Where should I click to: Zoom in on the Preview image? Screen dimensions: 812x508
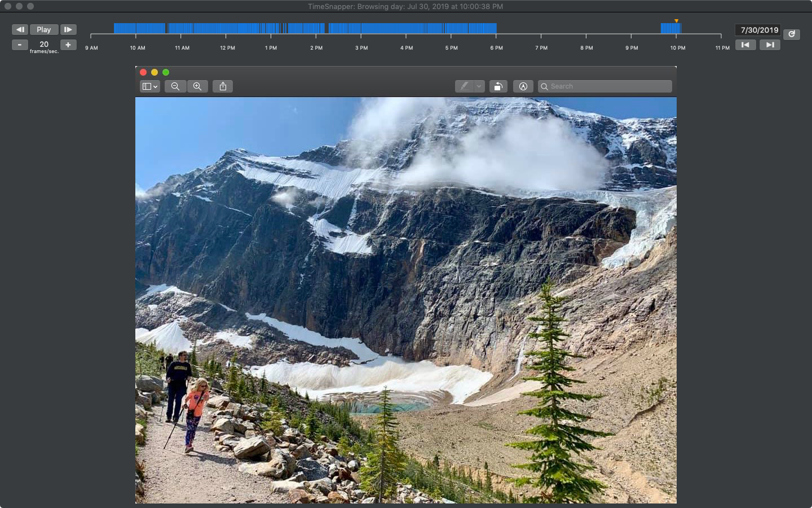(x=197, y=86)
